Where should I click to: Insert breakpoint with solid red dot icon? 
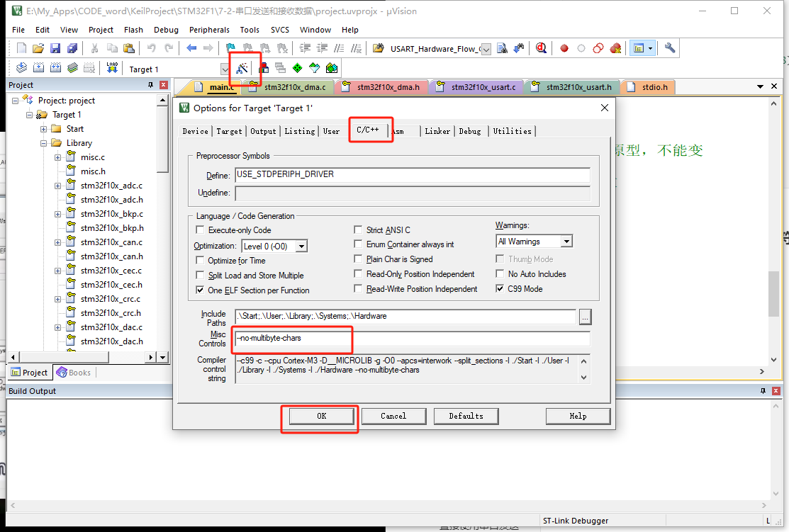pyautogui.click(x=564, y=48)
